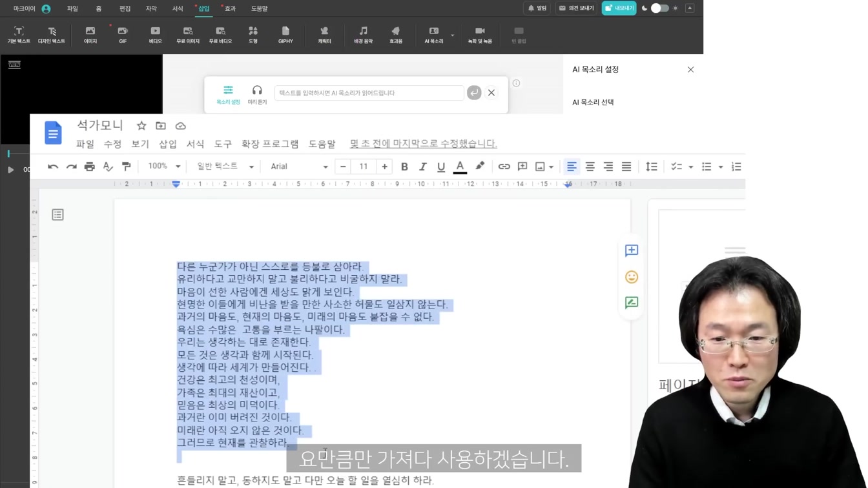Click the 알림 notifications button
This screenshot has height=488, width=868.
point(537,8)
